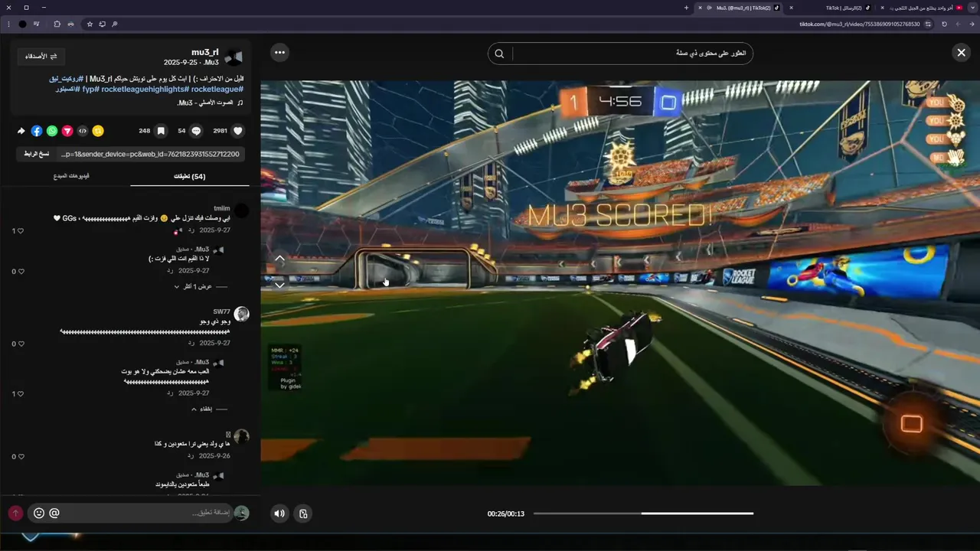Open the three-dot more options menu

(279, 53)
